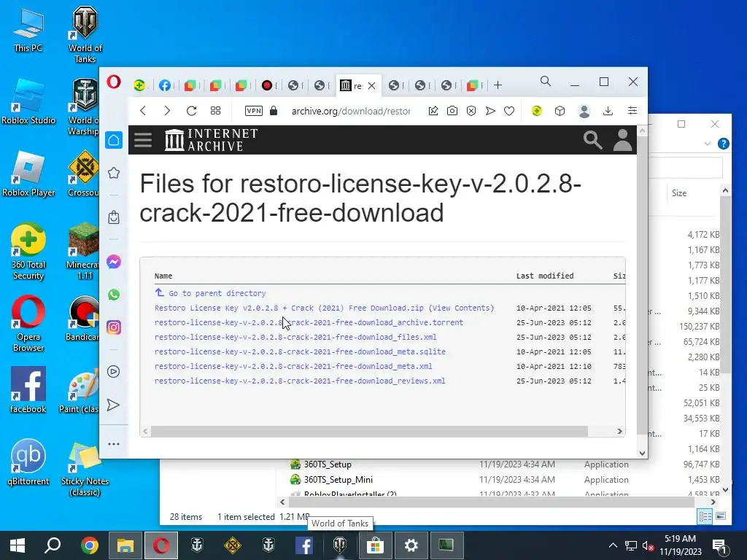
Task: Open the _archive.torrent file link
Action: click(309, 322)
